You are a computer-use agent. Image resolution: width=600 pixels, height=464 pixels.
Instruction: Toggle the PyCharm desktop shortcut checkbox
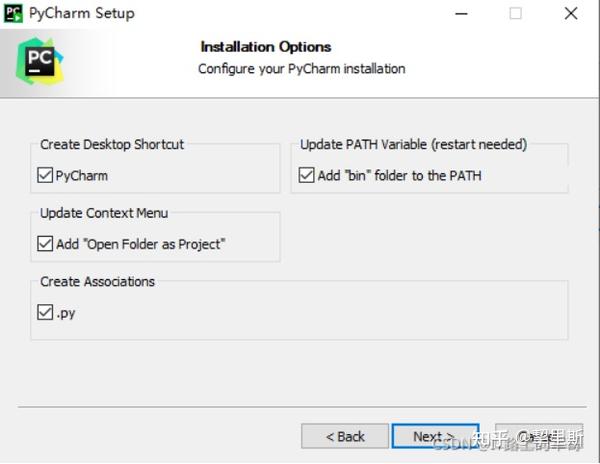tap(45, 176)
